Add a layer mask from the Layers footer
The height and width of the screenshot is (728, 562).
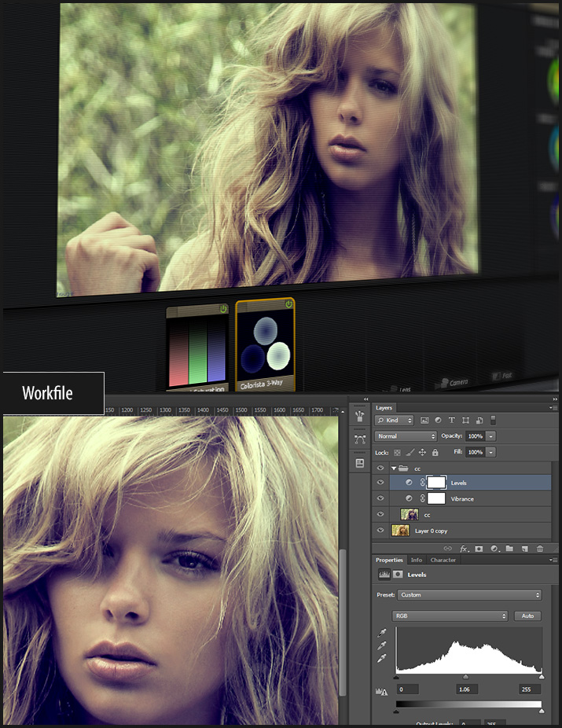coord(479,548)
